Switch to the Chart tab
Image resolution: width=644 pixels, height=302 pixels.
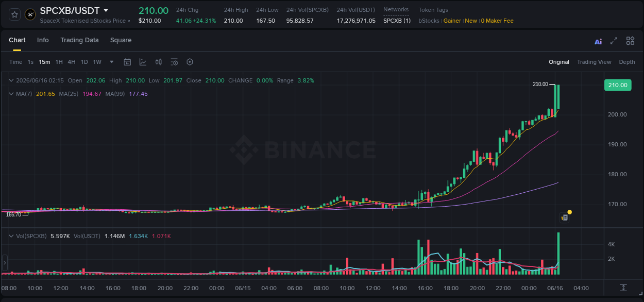[x=17, y=40]
